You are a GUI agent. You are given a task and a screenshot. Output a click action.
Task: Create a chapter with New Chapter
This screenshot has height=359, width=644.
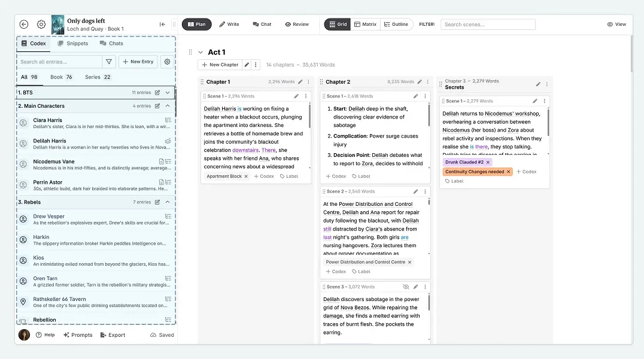coord(220,65)
